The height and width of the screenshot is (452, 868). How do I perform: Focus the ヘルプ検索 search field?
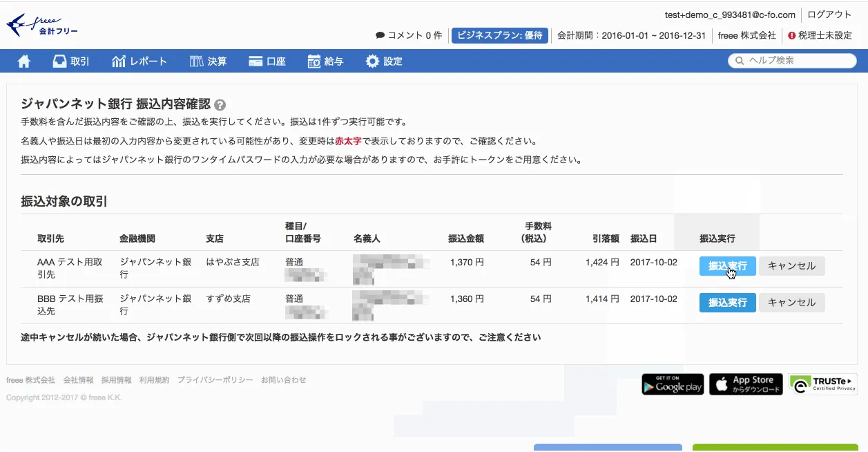(x=798, y=61)
